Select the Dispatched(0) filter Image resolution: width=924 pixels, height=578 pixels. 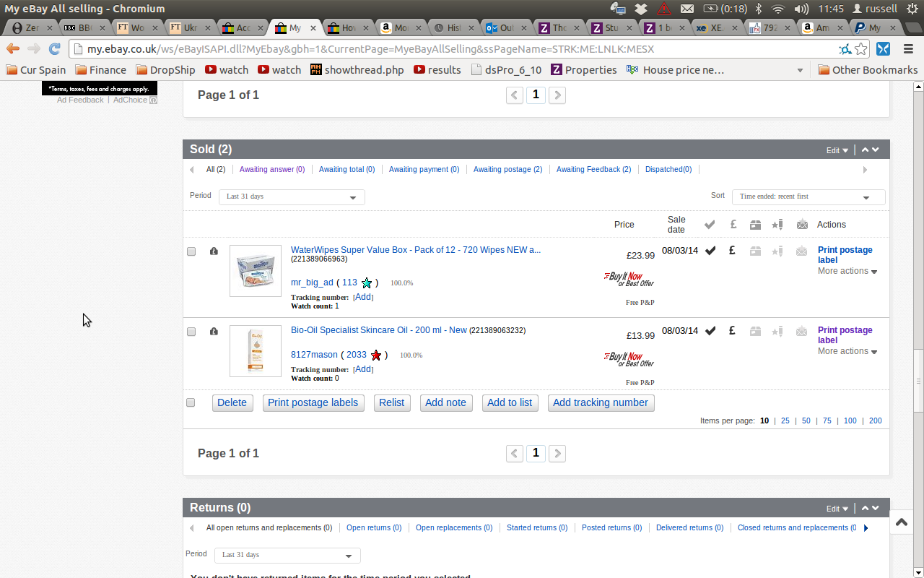coord(668,170)
